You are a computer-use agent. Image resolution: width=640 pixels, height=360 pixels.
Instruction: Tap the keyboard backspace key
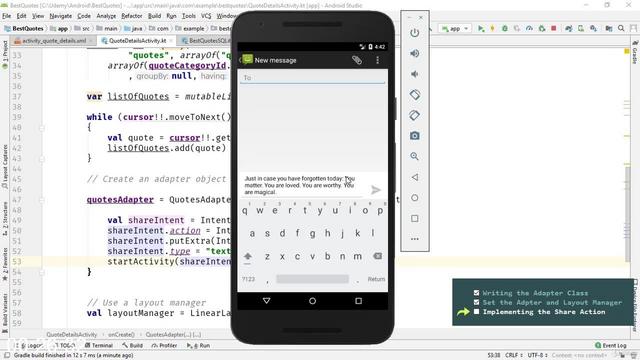[377, 256]
